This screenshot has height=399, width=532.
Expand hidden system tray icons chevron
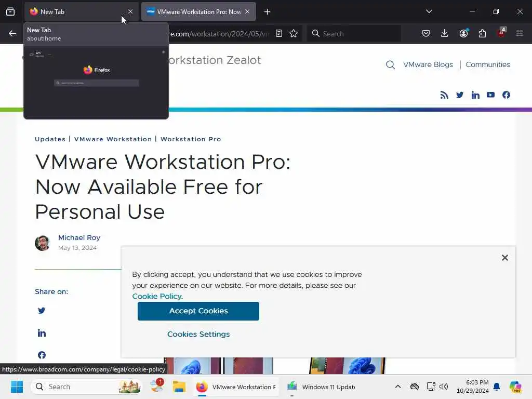(398, 387)
